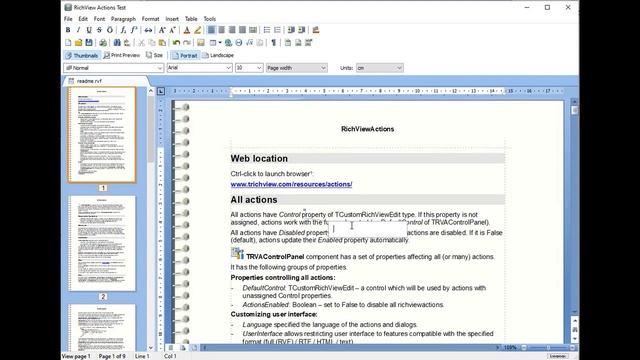Open the File menu
This screenshot has height=360, width=640.
point(68,19)
